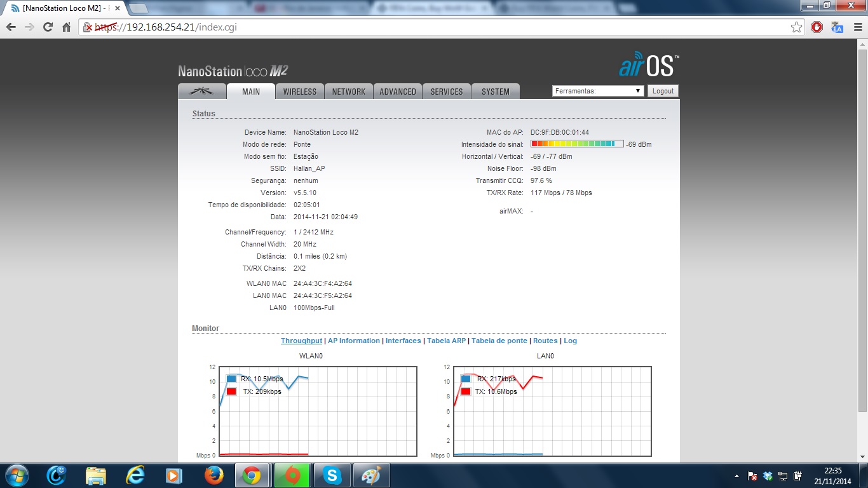Open the Windows Start menu
The height and width of the screenshot is (488, 868).
(16, 475)
